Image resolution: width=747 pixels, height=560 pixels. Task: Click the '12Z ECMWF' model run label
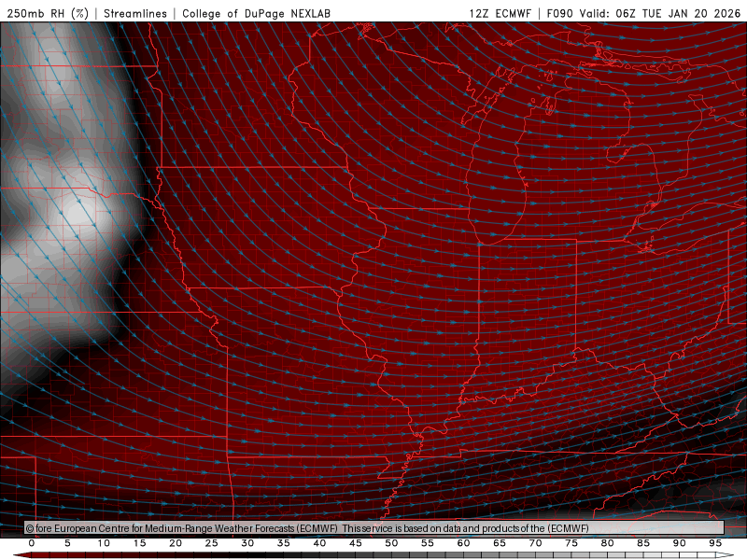tap(500, 13)
